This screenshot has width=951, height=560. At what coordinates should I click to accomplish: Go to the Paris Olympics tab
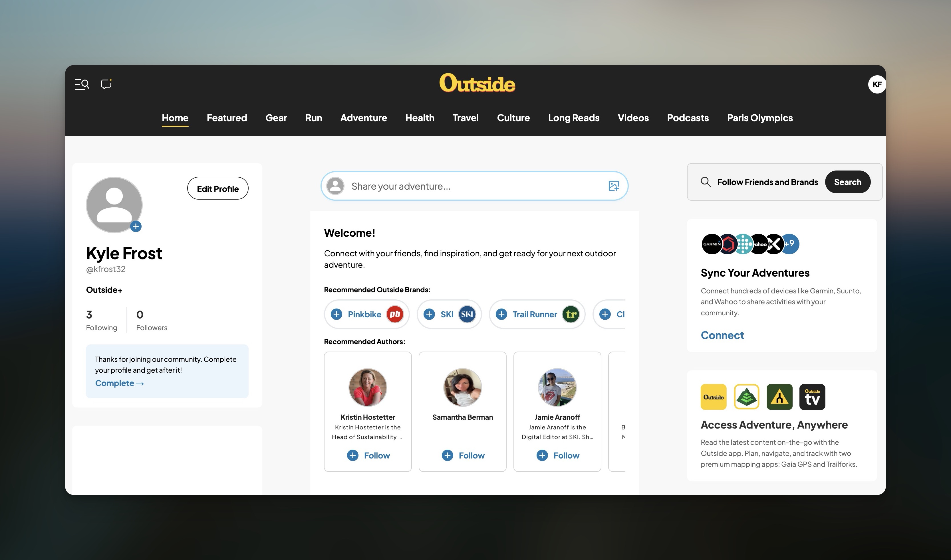pyautogui.click(x=759, y=118)
